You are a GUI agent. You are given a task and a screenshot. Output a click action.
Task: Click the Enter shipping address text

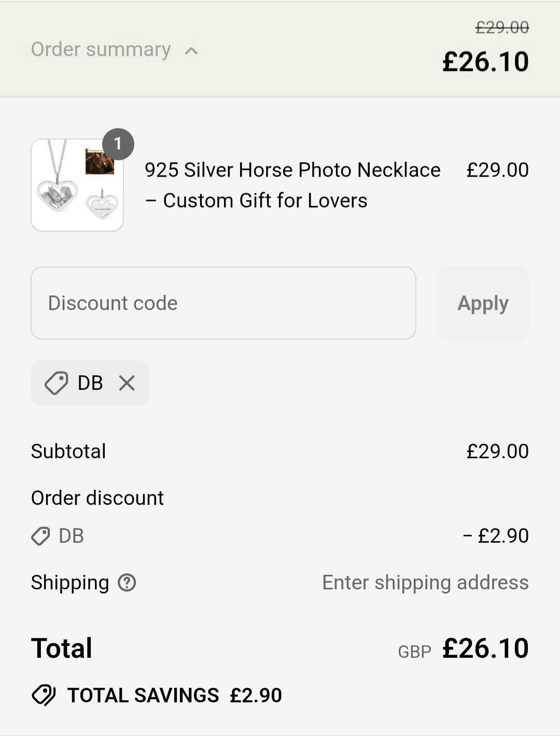425,583
